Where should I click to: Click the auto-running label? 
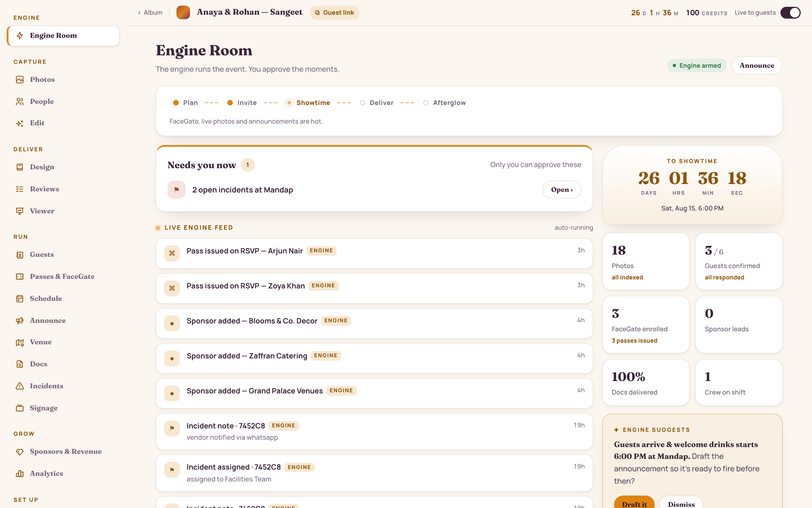pos(573,228)
